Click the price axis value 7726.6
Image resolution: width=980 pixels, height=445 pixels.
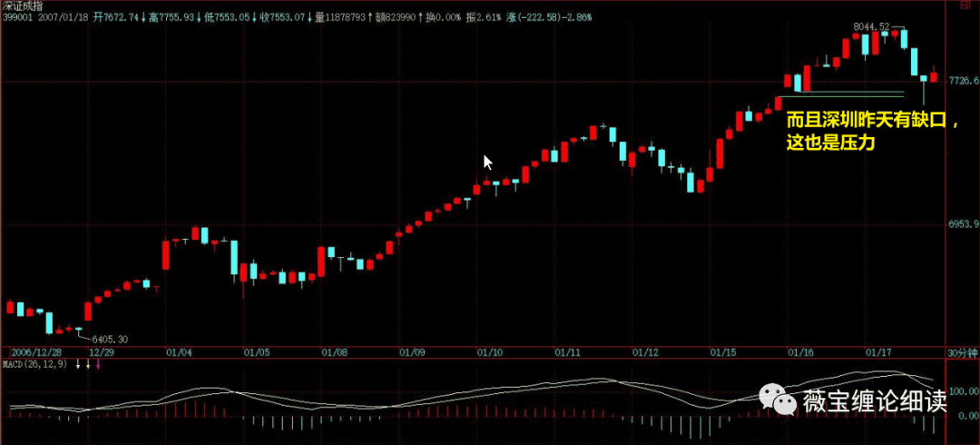[963, 81]
